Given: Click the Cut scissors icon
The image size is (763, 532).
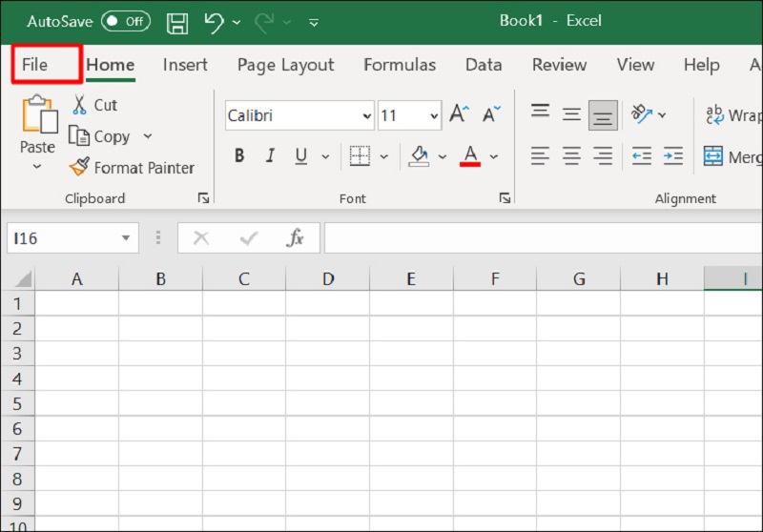Looking at the screenshot, I should click(79, 105).
